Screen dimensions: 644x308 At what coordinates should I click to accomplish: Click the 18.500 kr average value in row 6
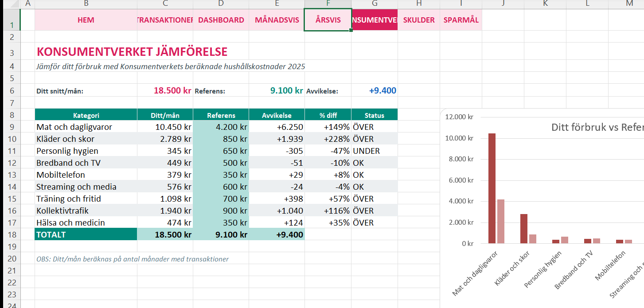click(x=172, y=91)
